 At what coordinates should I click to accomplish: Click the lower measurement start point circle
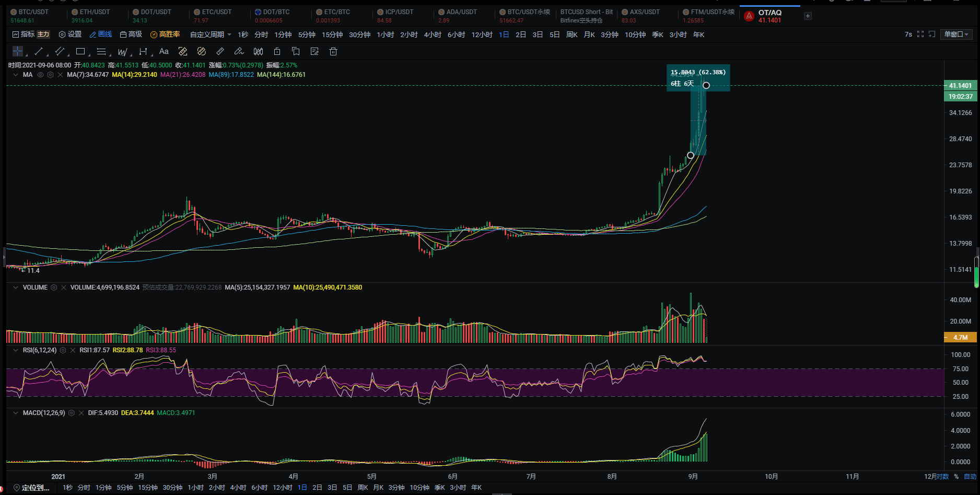pyautogui.click(x=691, y=155)
